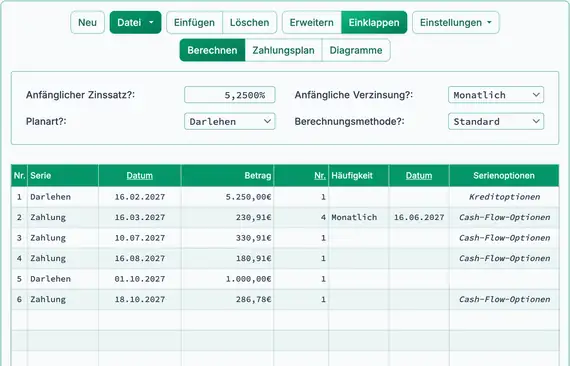Select the 230,91€ amount cell
This screenshot has width=570, height=366.
coord(227,217)
